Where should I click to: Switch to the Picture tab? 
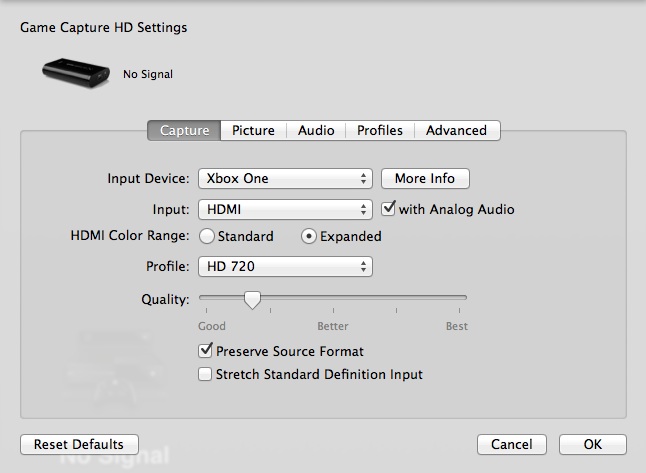pyautogui.click(x=253, y=130)
